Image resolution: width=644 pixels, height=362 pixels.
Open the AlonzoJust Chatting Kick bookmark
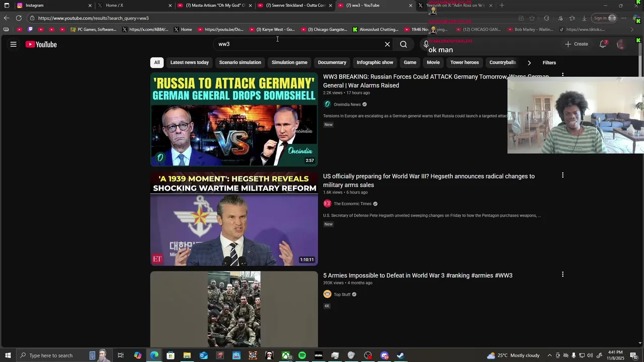pyautogui.click(x=375, y=30)
